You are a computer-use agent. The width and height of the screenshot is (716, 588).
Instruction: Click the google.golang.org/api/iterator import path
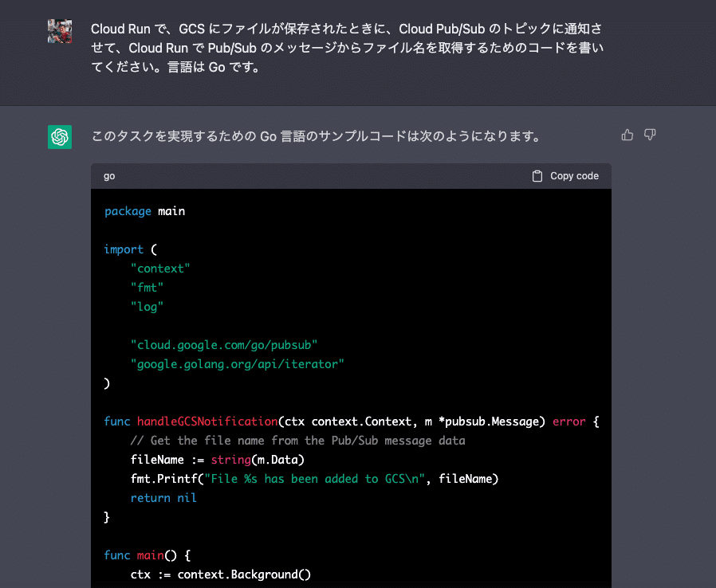click(x=238, y=364)
